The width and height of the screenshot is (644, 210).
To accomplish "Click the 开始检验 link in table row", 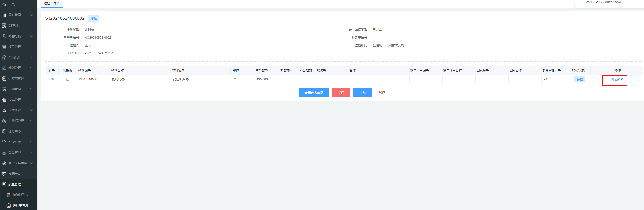I will point(617,80).
